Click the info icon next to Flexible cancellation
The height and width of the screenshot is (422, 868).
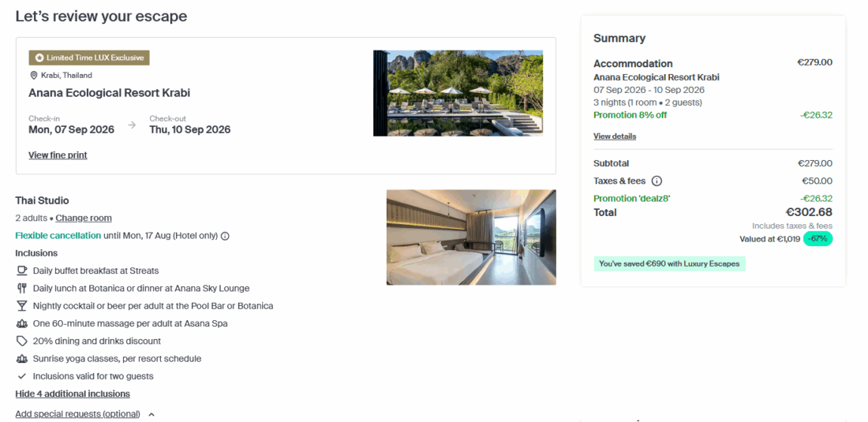tap(225, 236)
